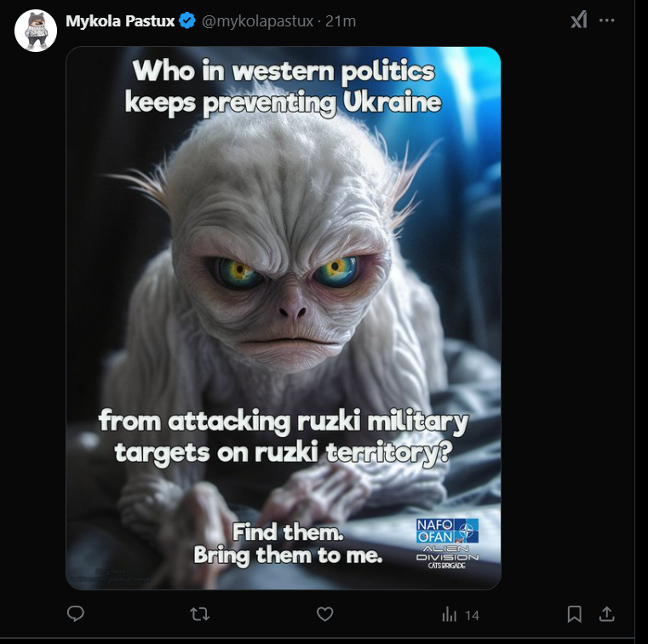Like the post with the heart icon
This screenshot has width=648, height=644.
point(324,614)
